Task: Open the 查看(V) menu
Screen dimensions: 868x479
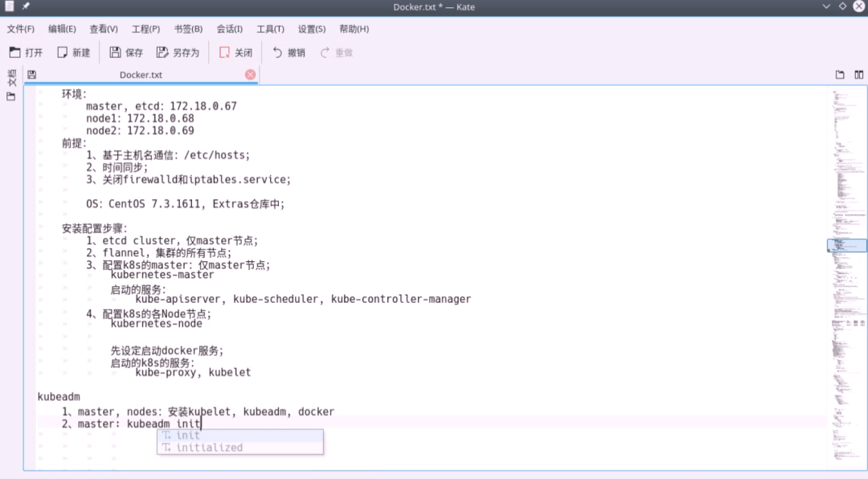Action: (x=104, y=29)
